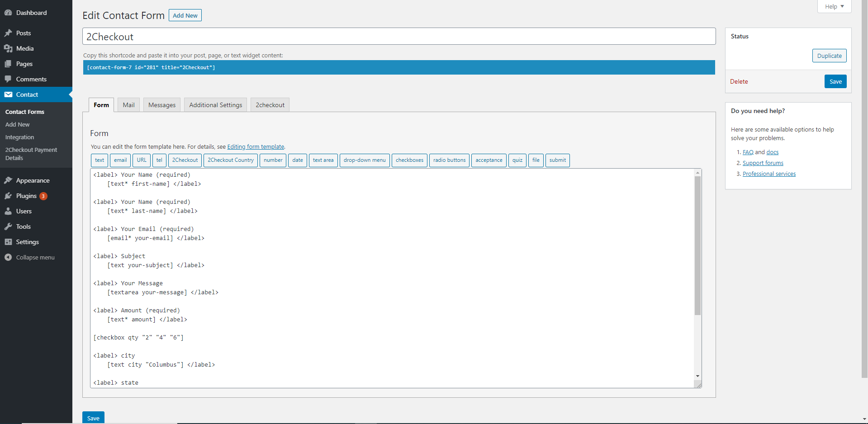
Task: Open Pages using its sidebar icon
Action: 8,64
